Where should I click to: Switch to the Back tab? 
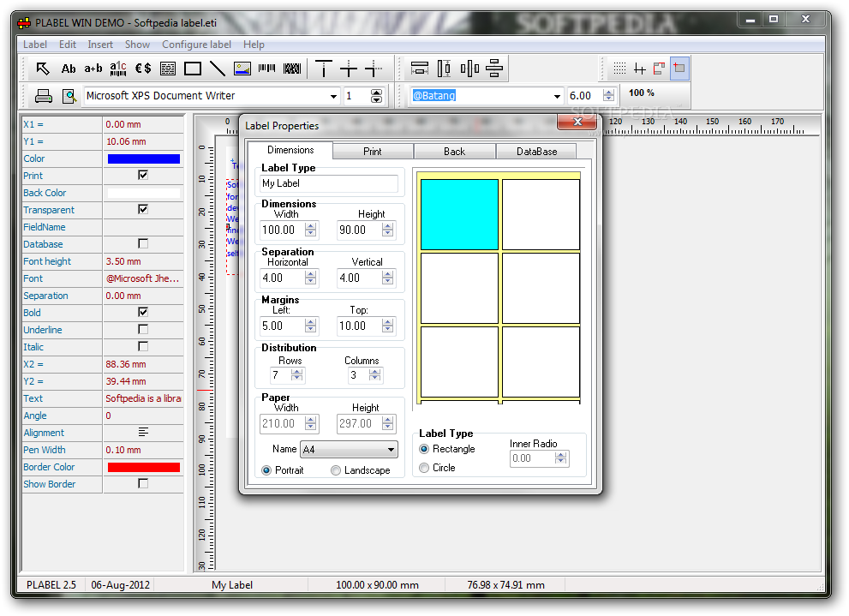[x=454, y=152]
